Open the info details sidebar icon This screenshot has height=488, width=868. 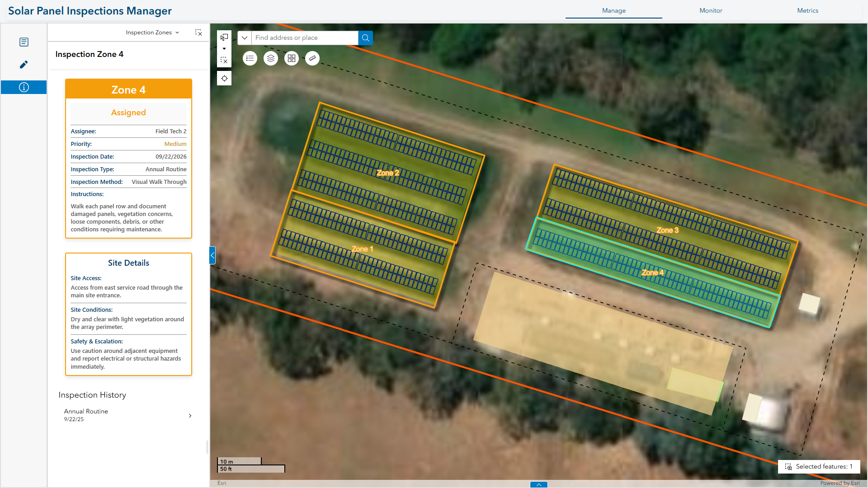tap(24, 87)
